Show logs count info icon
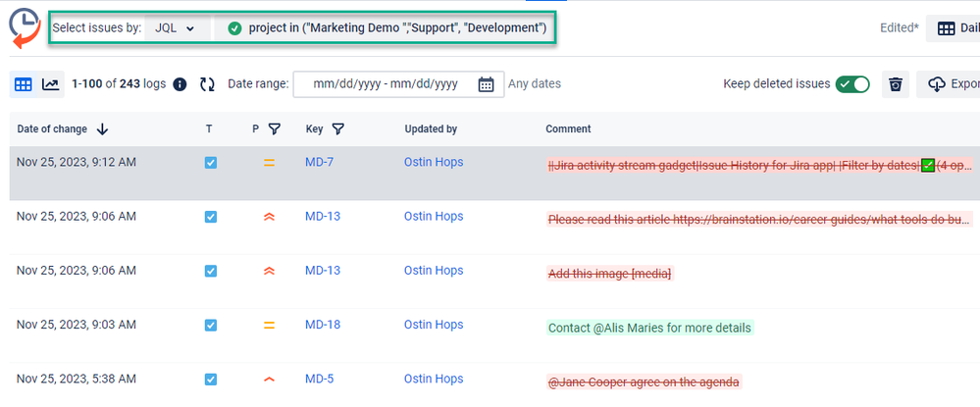Viewport: 980px width, 407px height. [180, 83]
